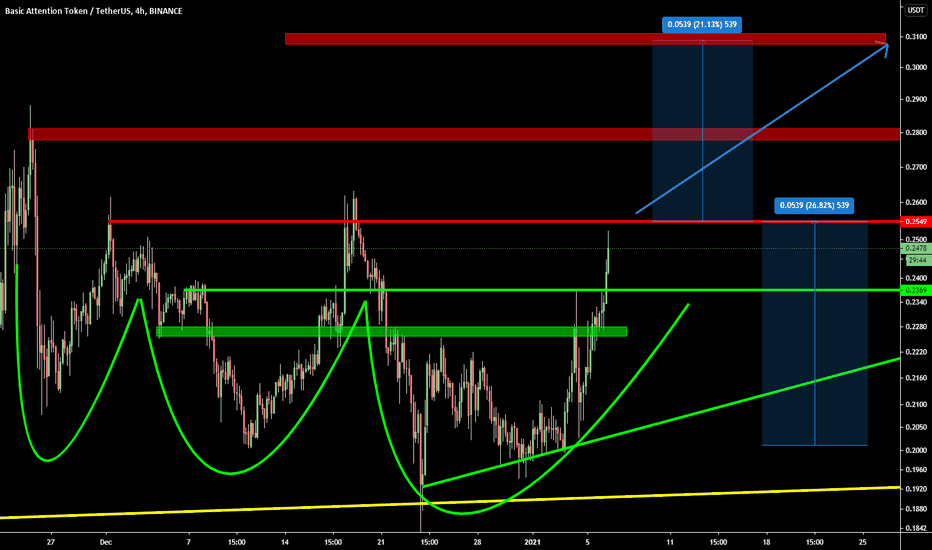The height and width of the screenshot is (550, 932).
Task: Click the 25 date label on the time axis
Action: click(863, 542)
